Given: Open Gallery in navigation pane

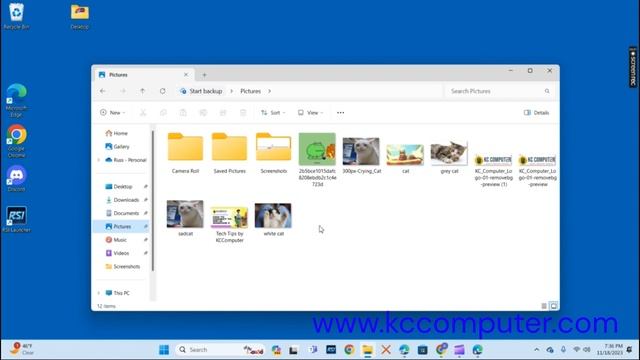Looking at the screenshot, I should pyautogui.click(x=118, y=147).
